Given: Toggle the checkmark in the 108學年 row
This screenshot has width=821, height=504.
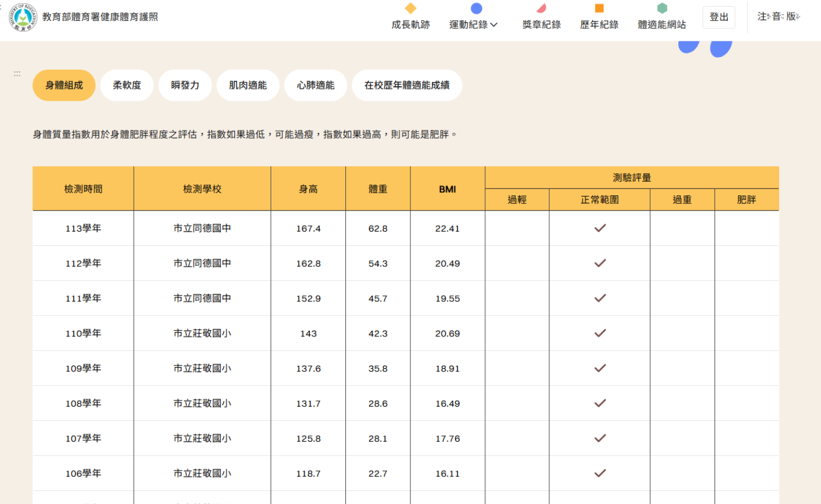Looking at the screenshot, I should pos(599,403).
